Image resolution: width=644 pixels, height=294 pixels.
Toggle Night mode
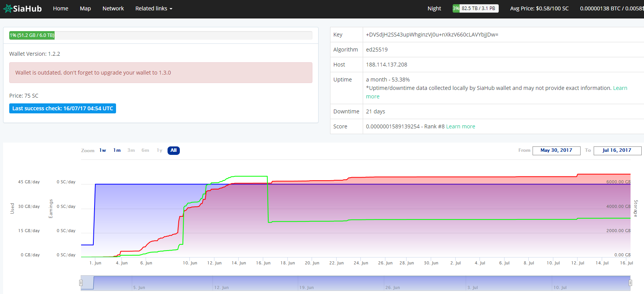coord(434,8)
